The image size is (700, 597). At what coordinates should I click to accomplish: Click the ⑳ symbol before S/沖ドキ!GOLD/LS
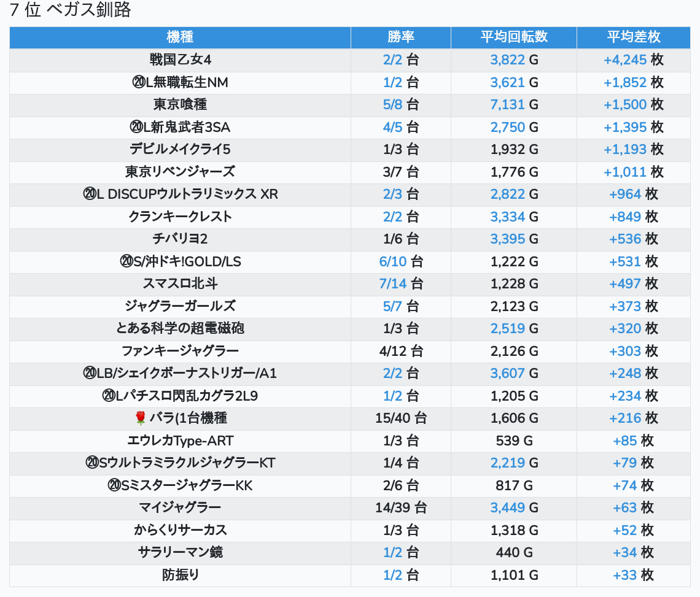coord(126,262)
